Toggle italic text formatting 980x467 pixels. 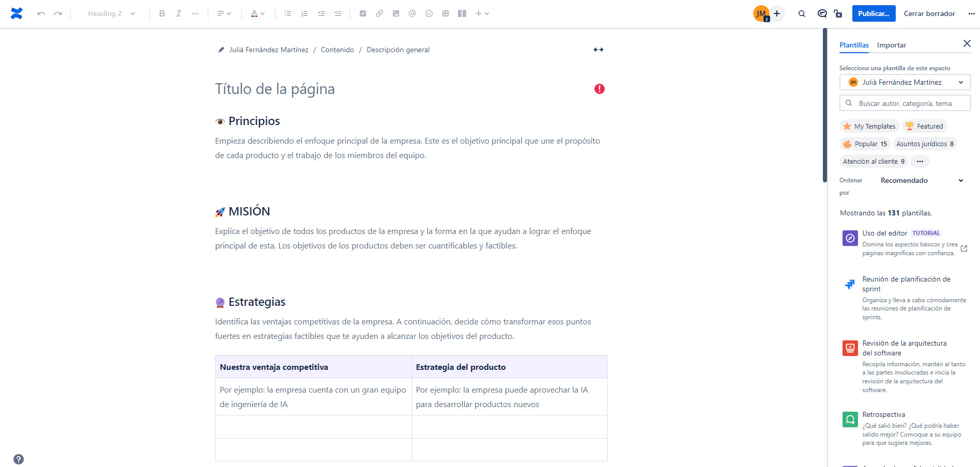click(x=178, y=13)
